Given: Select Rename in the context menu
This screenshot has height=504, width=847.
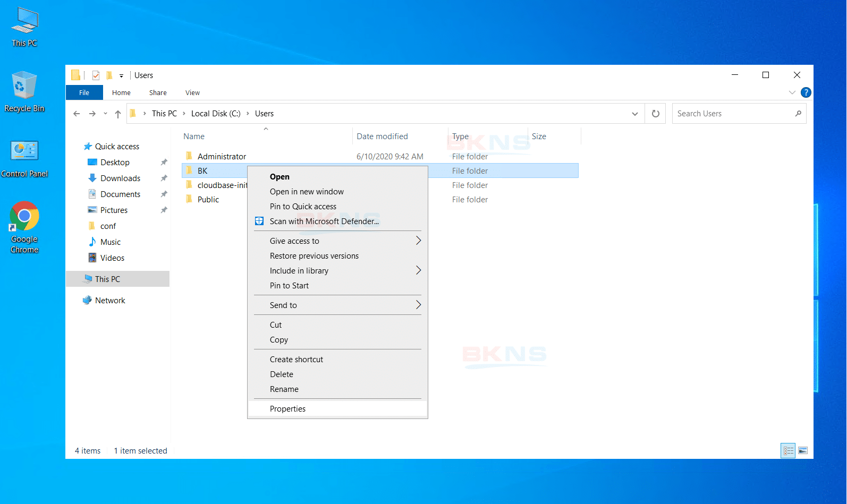Looking at the screenshot, I should coord(284,389).
